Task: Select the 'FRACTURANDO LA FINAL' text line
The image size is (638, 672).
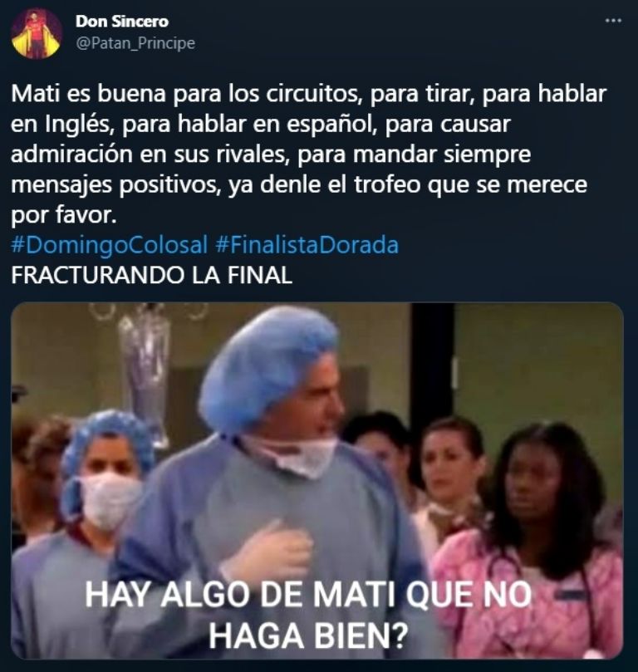Action: pyautogui.click(x=152, y=275)
